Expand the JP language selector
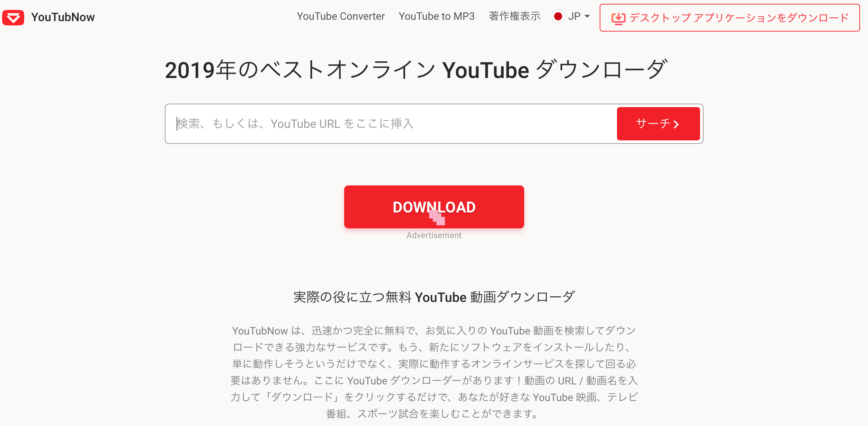Viewport: 868px width, 426px height. pos(571,16)
